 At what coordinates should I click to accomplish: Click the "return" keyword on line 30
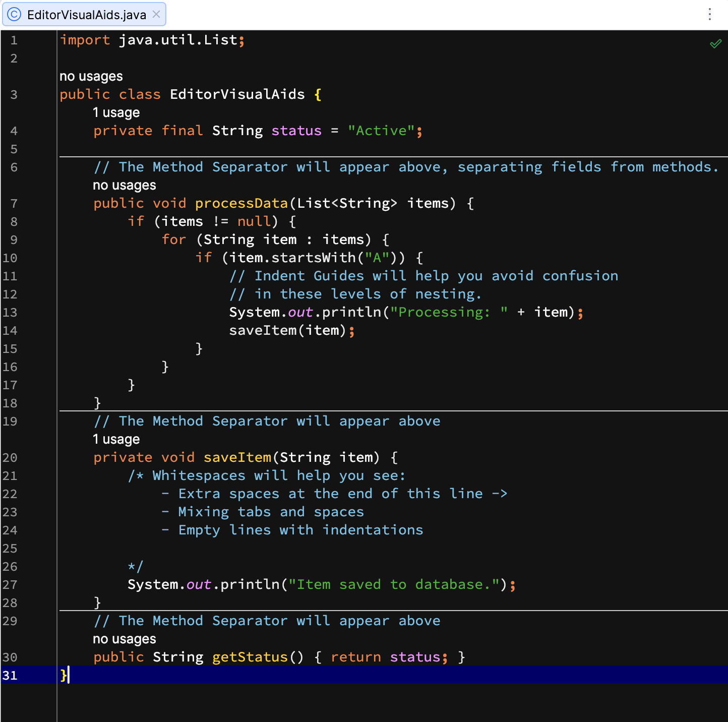tap(356, 657)
